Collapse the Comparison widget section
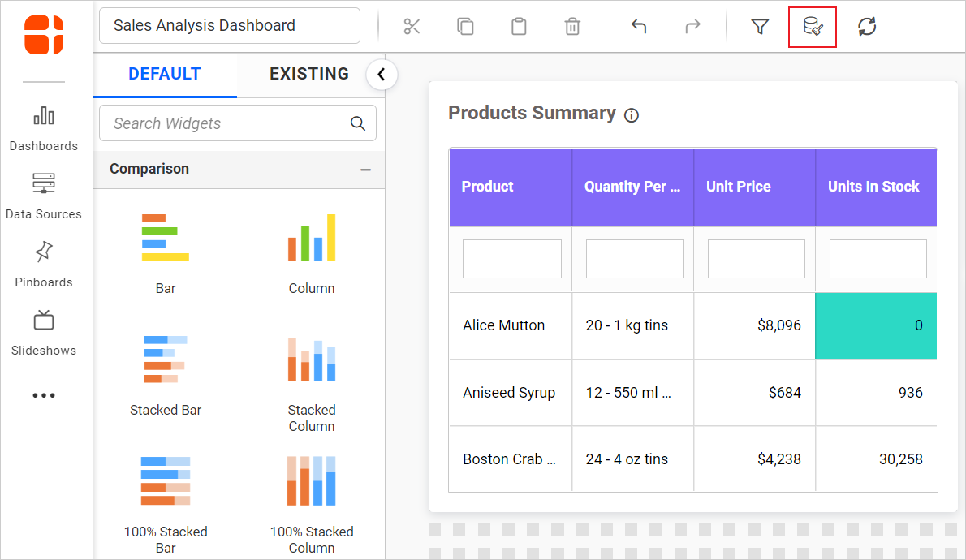 point(365,170)
